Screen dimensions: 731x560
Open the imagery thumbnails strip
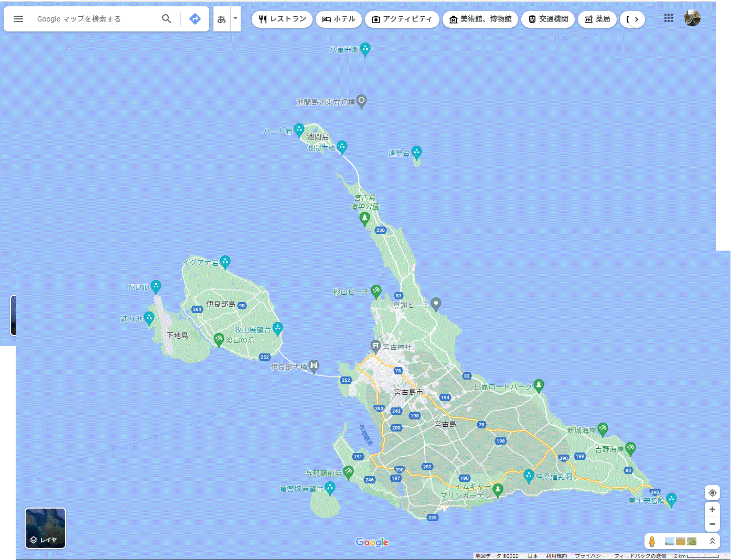coord(681,541)
